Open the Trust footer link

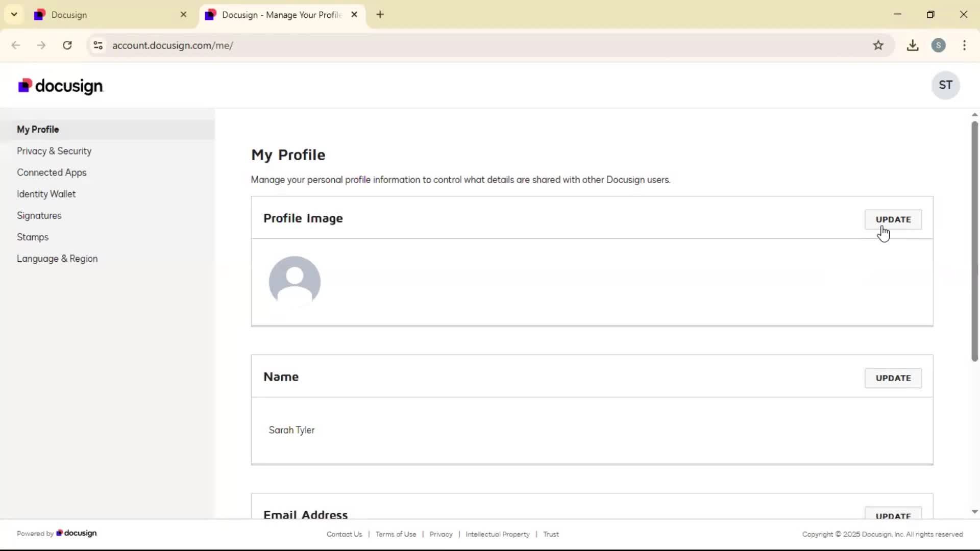click(x=551, y=534)
